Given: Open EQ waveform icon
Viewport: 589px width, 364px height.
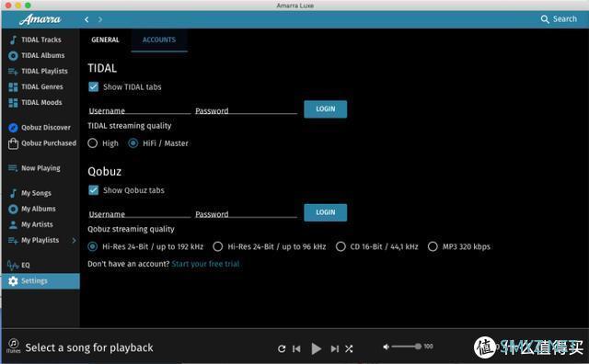Looking at the screenshot, I should click(13, 266).
